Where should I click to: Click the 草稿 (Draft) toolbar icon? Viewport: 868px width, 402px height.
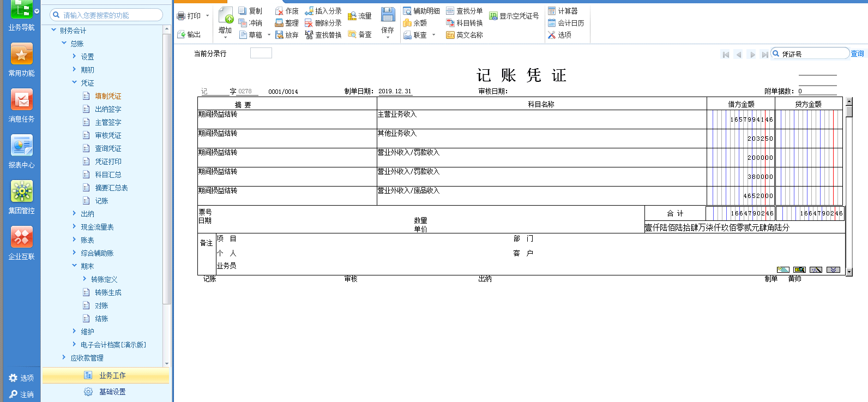(243, 35)
